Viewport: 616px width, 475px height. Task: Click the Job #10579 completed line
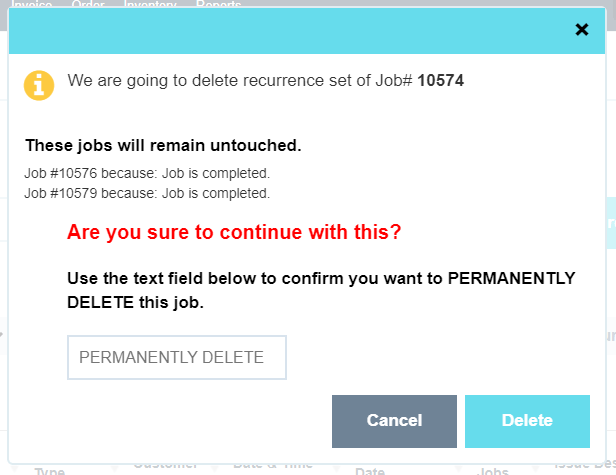147,193
